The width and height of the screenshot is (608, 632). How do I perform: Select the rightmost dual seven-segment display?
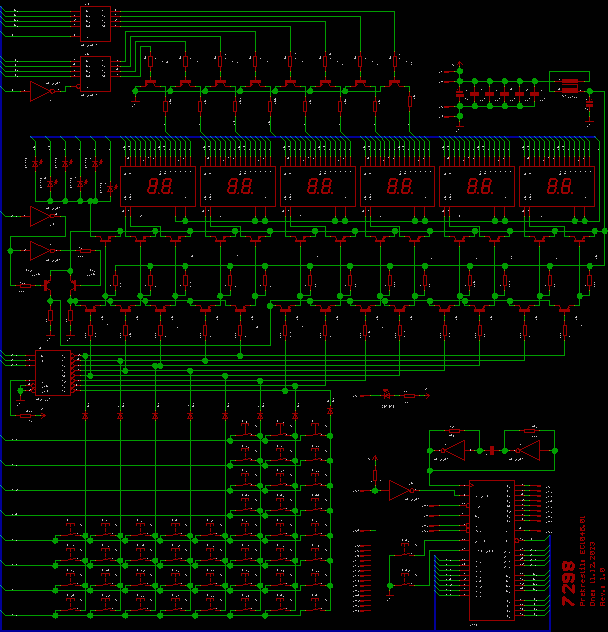click(x=557, y=186)
